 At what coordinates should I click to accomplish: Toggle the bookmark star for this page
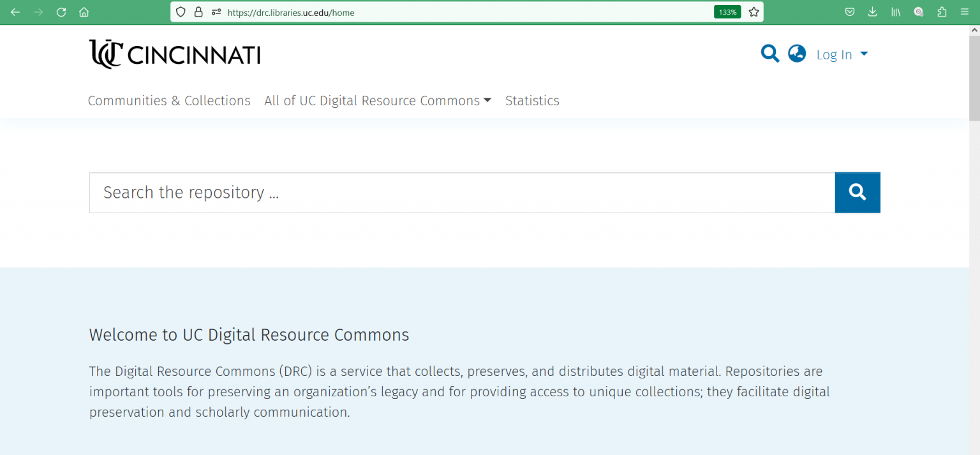click(x=754, y=11)
